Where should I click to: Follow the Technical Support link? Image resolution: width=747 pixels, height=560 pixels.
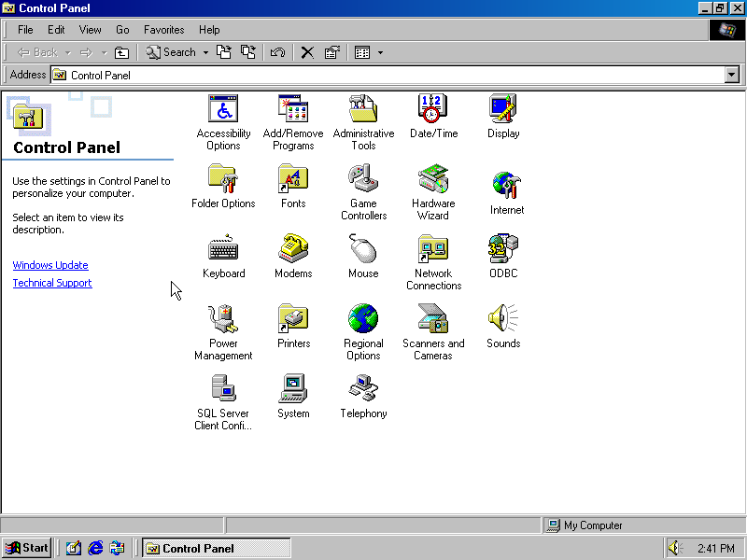[x=52, y=283]
